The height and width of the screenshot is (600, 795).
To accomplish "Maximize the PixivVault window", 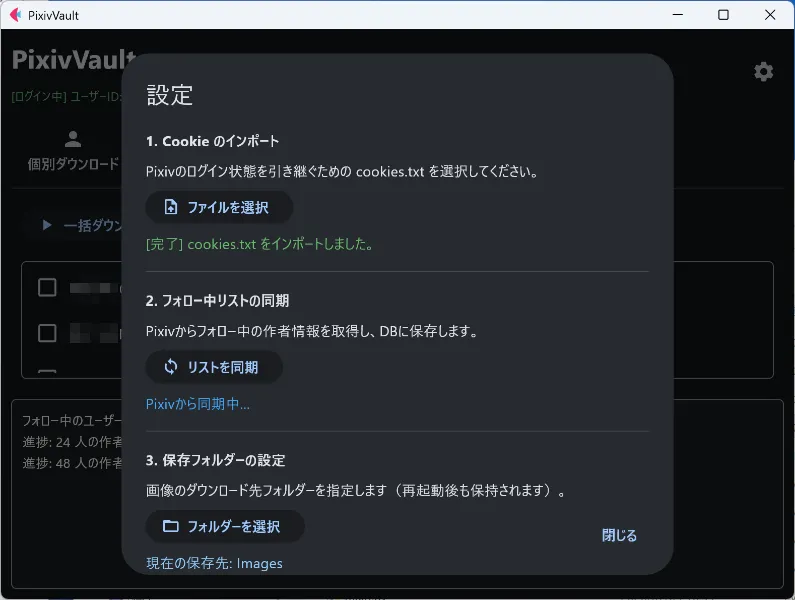I will click(724, 15).
